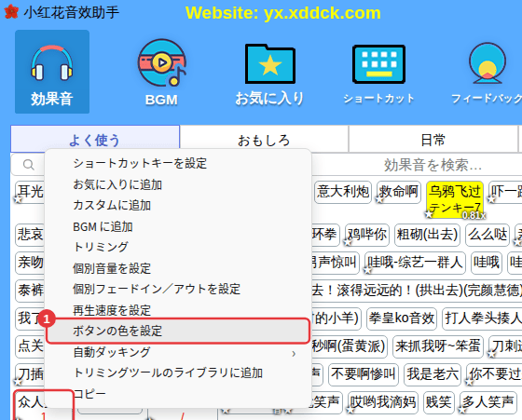Viewport: 522px width, 420px height.
Task: Toggle favorite star on 哇哦-综艺一群人 button
Action: point(367,270)
